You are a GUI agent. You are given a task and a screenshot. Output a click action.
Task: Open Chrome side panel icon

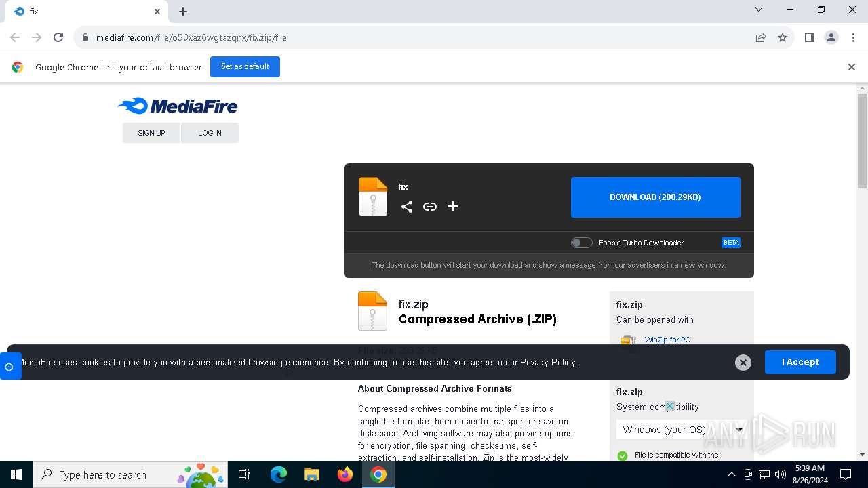809,37
